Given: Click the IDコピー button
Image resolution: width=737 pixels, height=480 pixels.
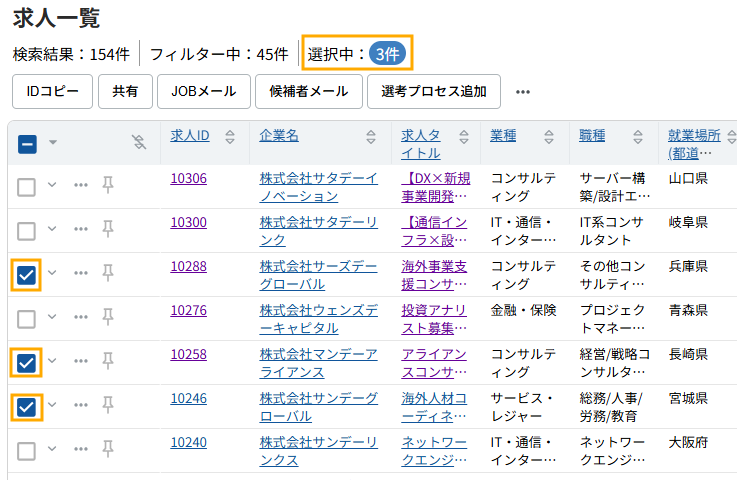Looking at the screenshot, I should (x=52, y=91).
